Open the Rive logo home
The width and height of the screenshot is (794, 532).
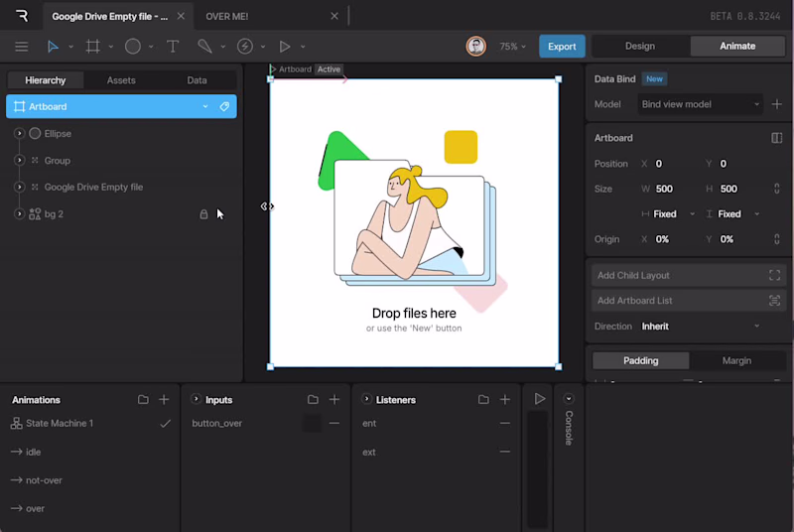click(22, 16)
